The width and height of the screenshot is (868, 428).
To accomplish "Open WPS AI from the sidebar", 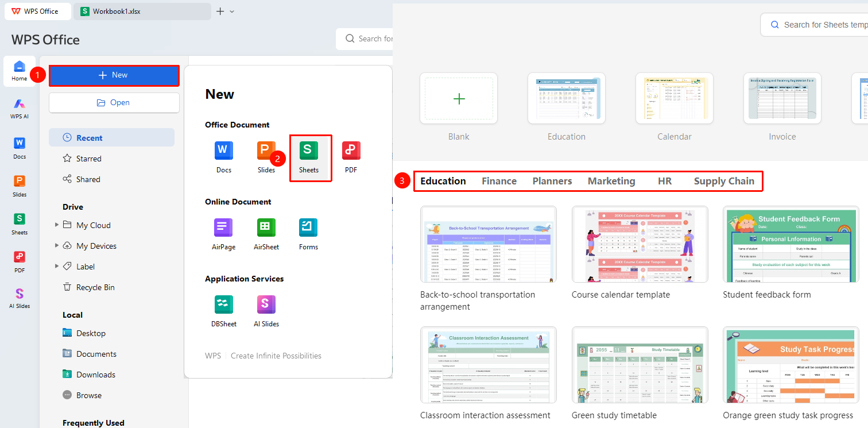I will coord(20,108).
